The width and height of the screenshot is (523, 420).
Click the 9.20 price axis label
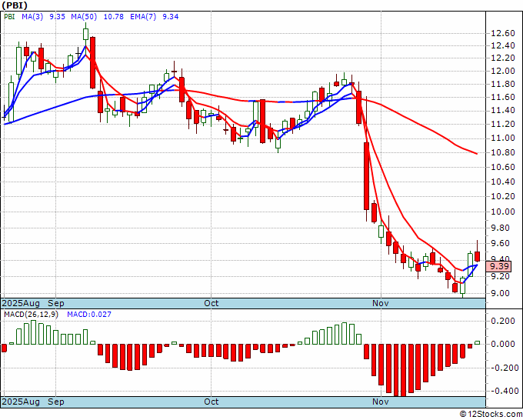(x=501, y=276)
